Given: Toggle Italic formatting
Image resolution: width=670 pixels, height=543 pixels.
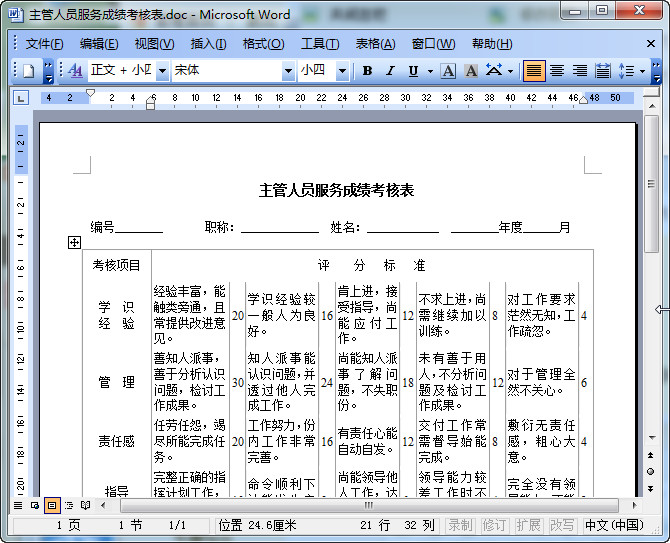Looking at the screenshot, I should pyautogui.click(x=390, y=71).
